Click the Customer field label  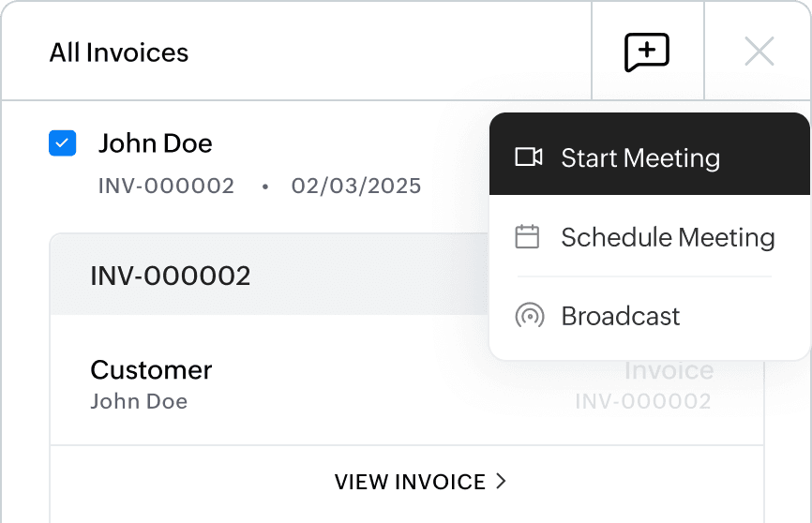(151, 370)
